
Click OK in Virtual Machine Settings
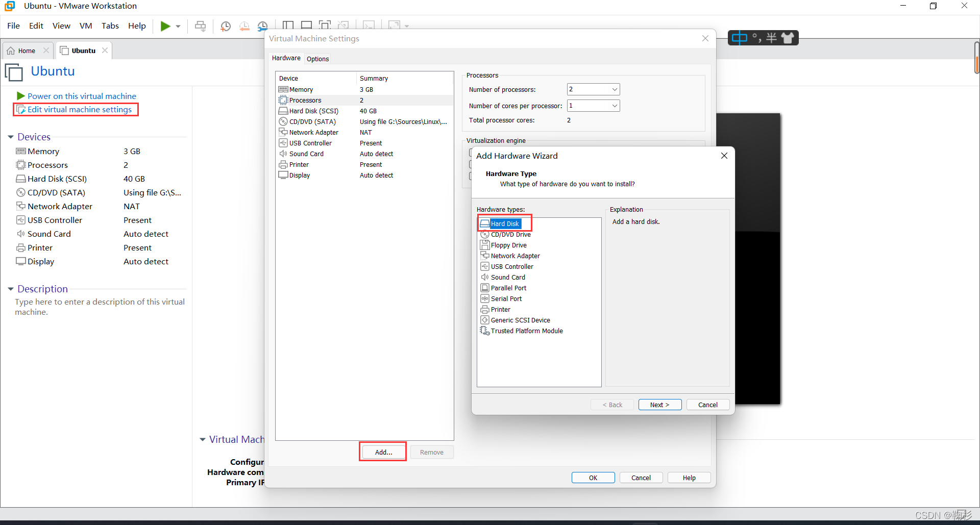pos(593,478)
